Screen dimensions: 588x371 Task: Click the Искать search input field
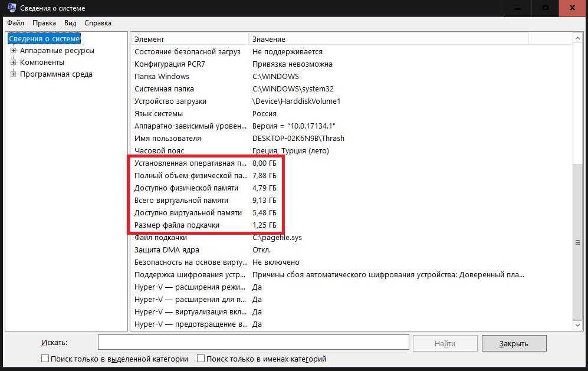(254, 342)
